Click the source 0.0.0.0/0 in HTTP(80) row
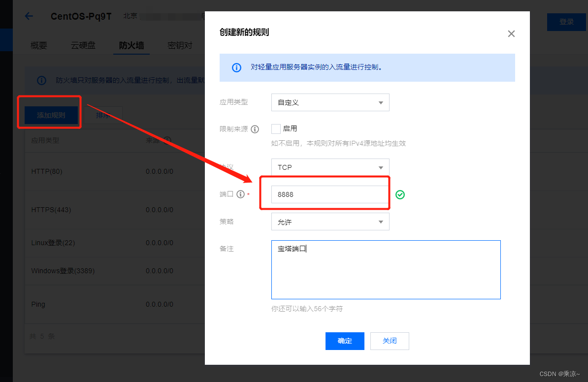This screenshot has height=382, width=588. [160, 171]
